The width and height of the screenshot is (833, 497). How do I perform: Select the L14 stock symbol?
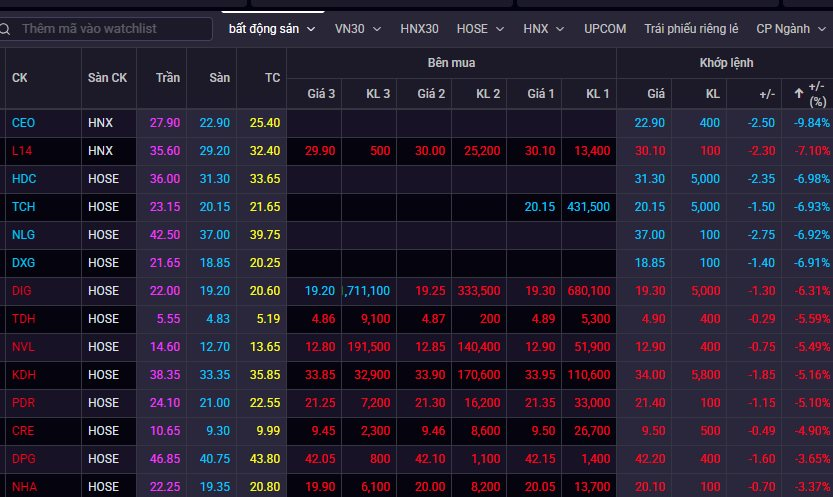(x=22, y=150)
